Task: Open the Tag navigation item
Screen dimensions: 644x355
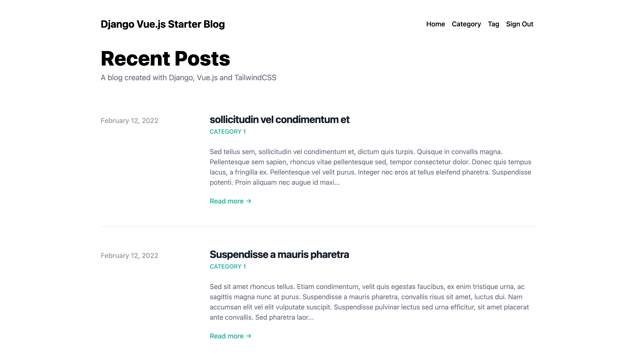Action: click(x=493, y=24)
